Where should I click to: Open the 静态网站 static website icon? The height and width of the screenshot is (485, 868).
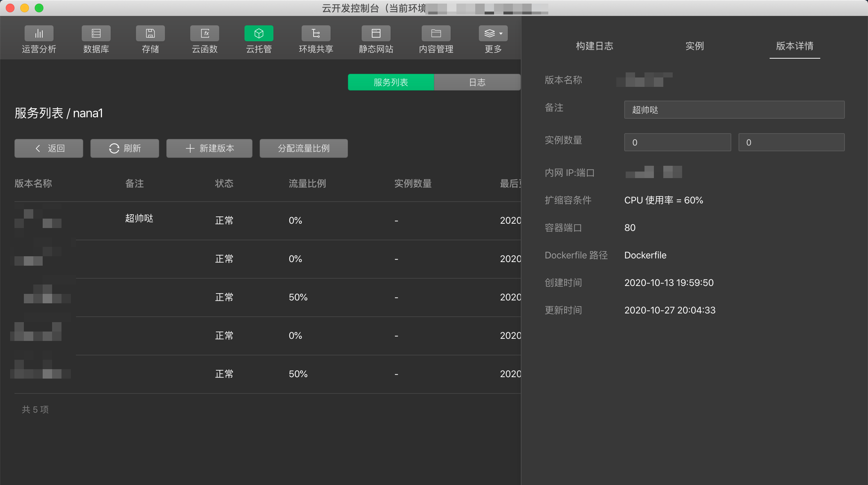(376, 34)
